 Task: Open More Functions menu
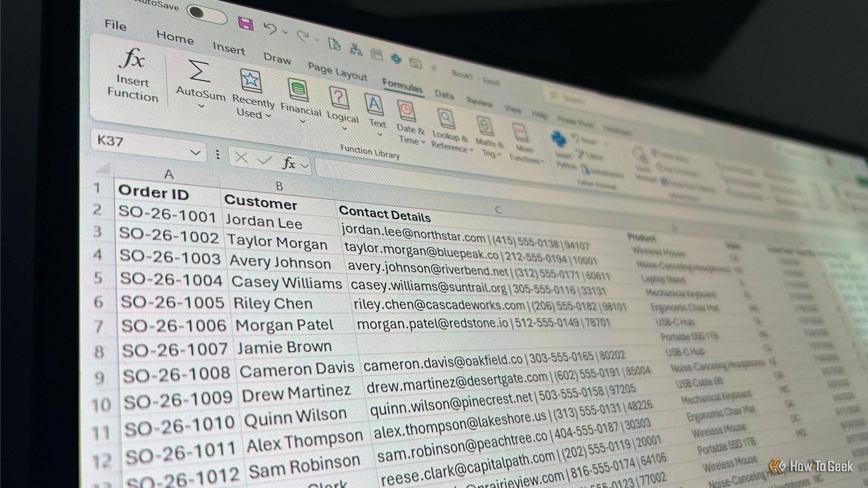coord(525,143)
